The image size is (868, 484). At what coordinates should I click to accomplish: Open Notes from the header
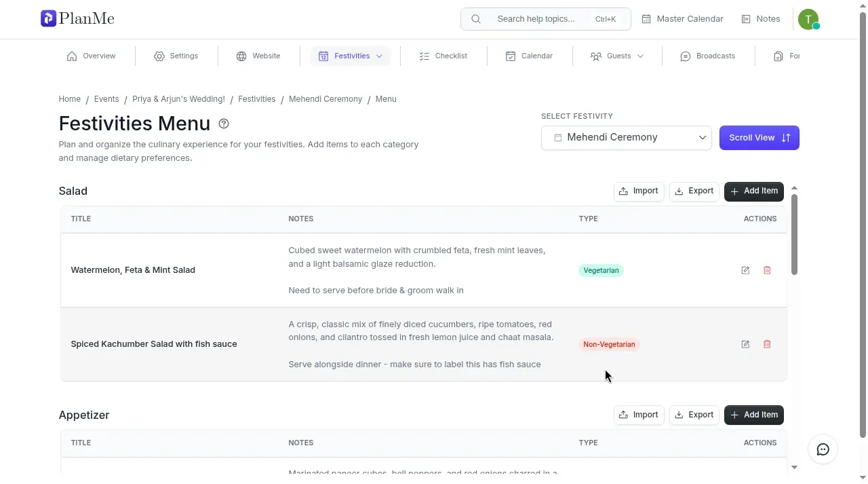(x=761, y=19)
